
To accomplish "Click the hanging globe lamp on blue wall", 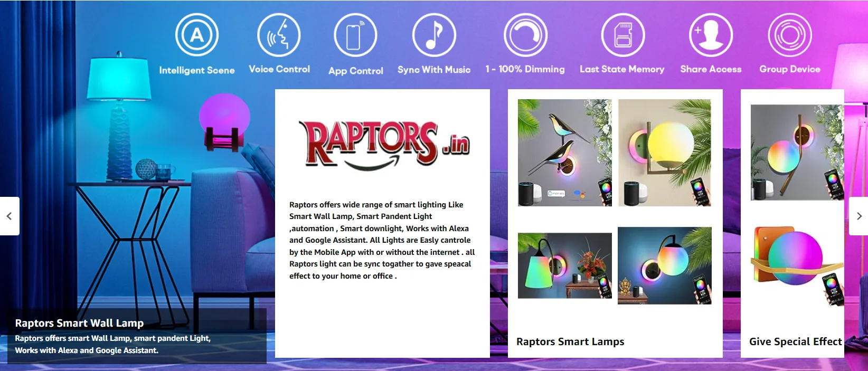I will tap(665, 265).
